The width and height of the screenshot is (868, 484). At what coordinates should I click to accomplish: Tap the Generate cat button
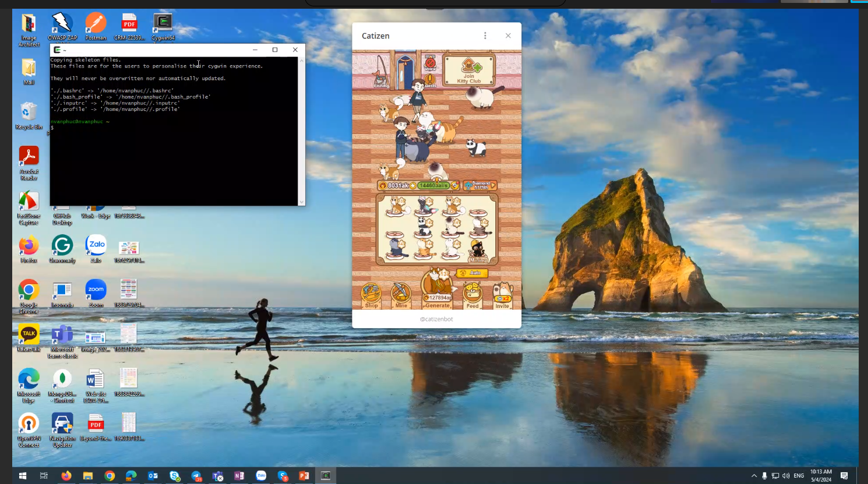(x=437, y=288)
